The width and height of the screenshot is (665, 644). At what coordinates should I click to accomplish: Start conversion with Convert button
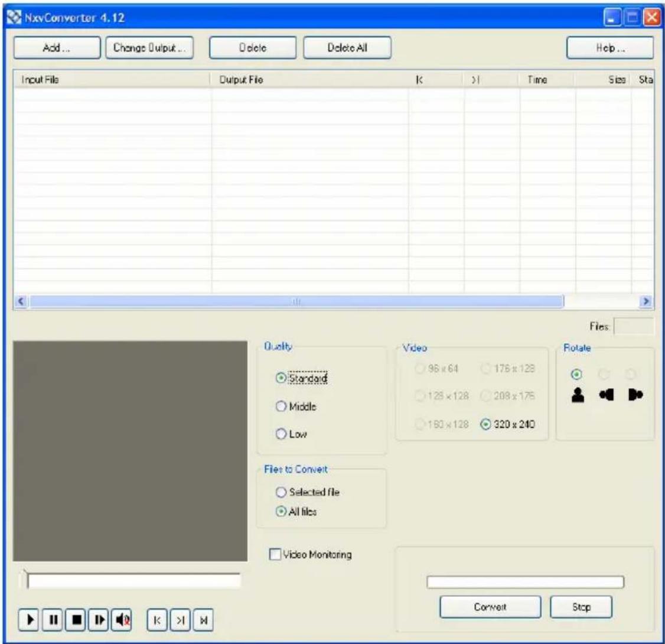pos(490,607)
